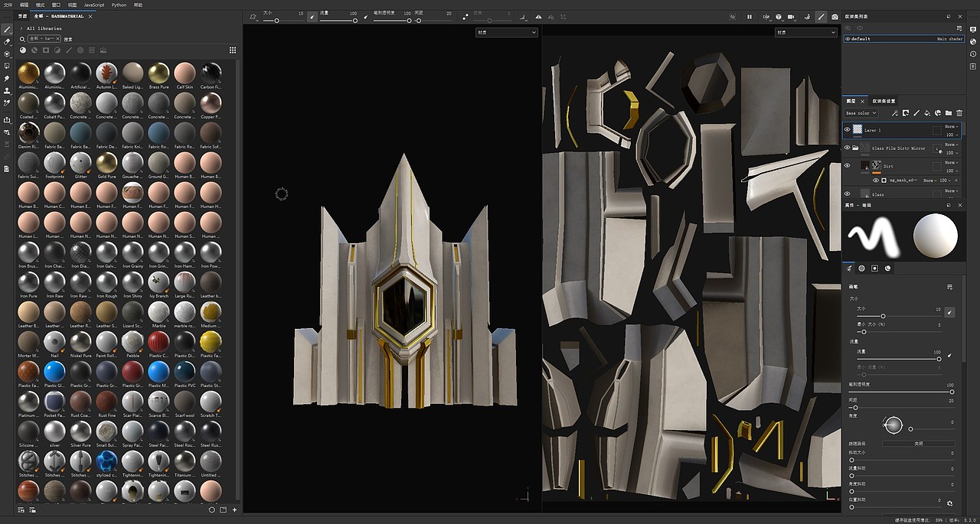Open 3D viewport material mode dropdown
This screenshot has width=980, height=524.
tap(506, 33)
